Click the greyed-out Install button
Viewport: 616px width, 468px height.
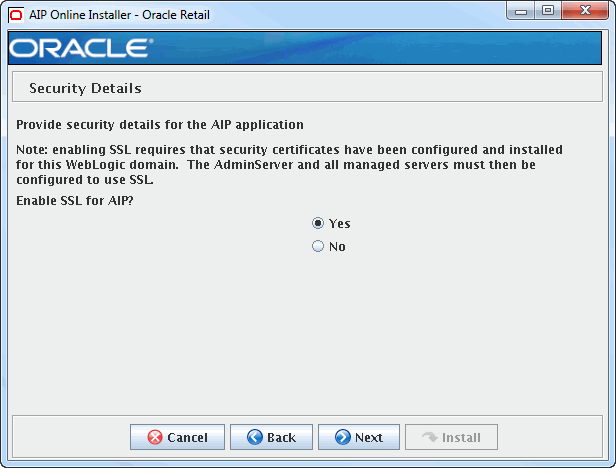[x=451, y=437]
